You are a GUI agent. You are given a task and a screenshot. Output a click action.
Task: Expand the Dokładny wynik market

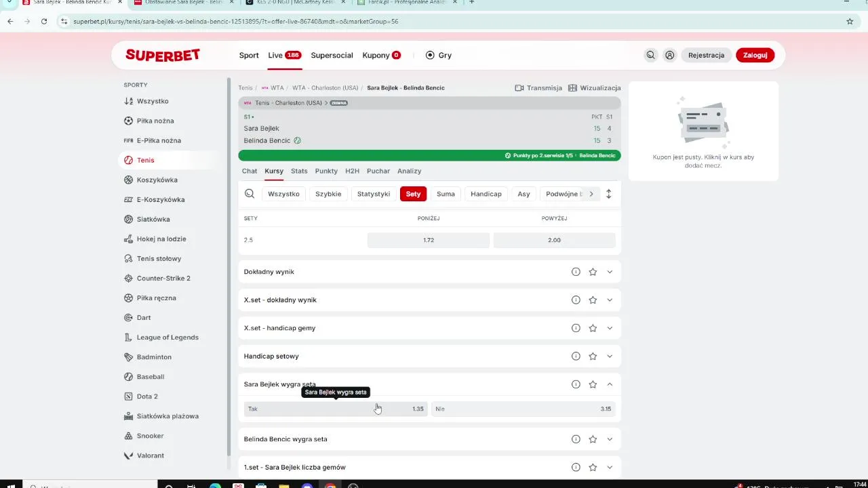coord(610,272)
